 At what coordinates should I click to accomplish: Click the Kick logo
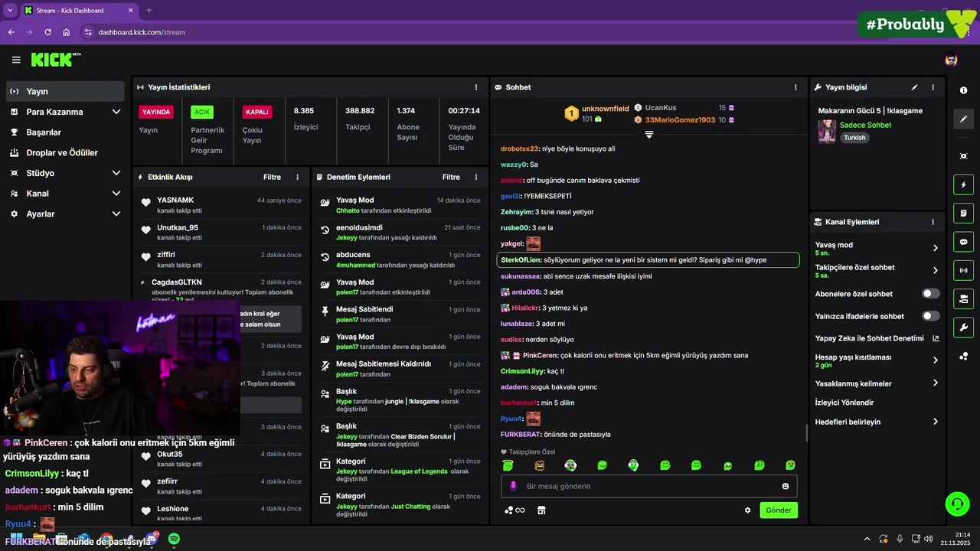pos(55,60)
